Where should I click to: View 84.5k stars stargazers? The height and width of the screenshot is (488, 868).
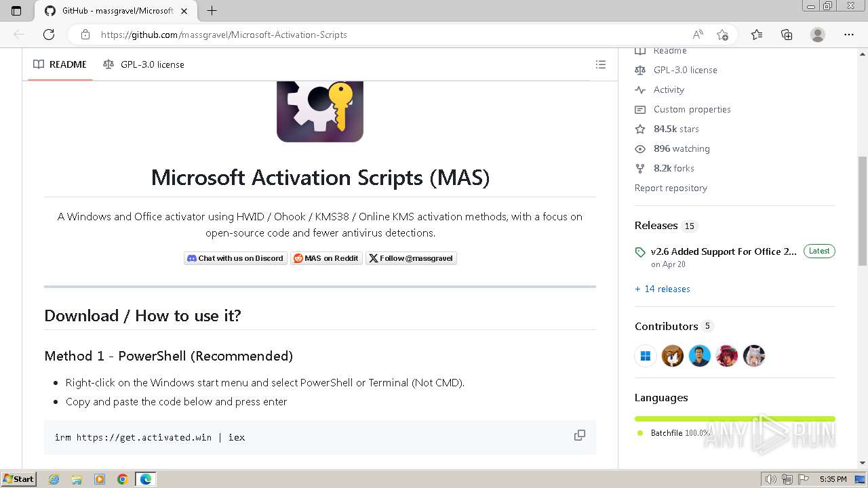pyautogui.click(x=676, y=129)
